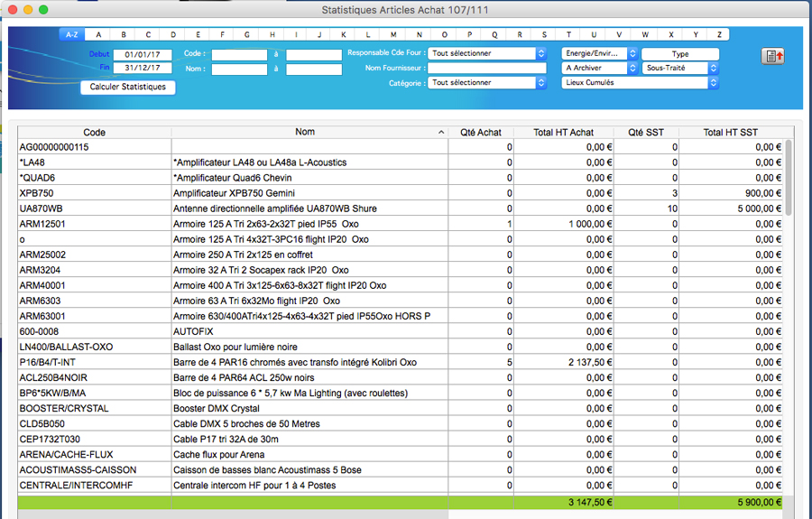Click the first Nom range field
Image resolution: width=812 pixels, height=519 pixels.
click(x=239, y=69)
